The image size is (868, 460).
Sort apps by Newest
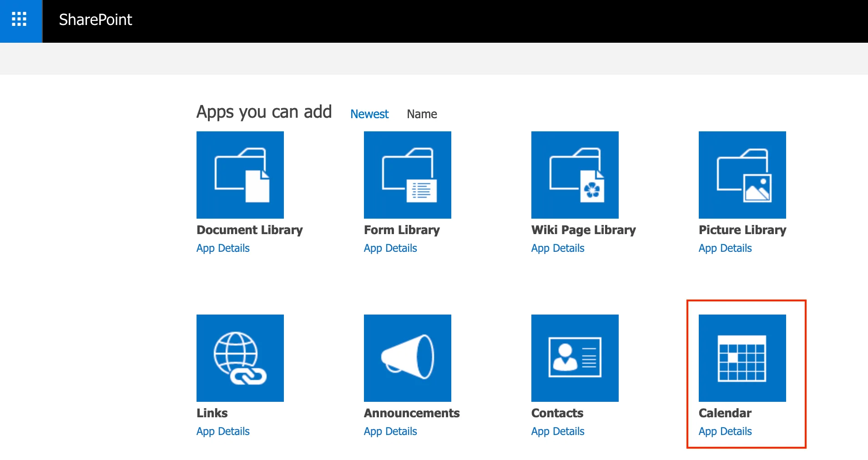[369, 114]
